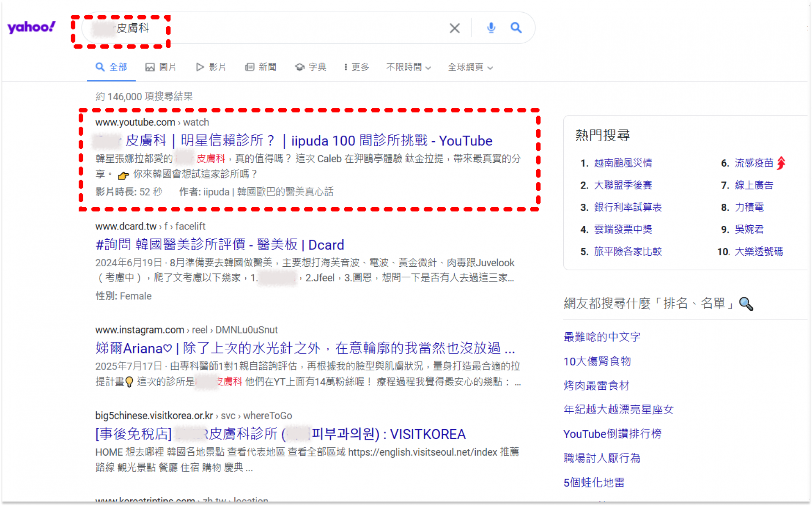Click the dictionary icon on the 字典 tab
The image size is (812, 506).
299,67
